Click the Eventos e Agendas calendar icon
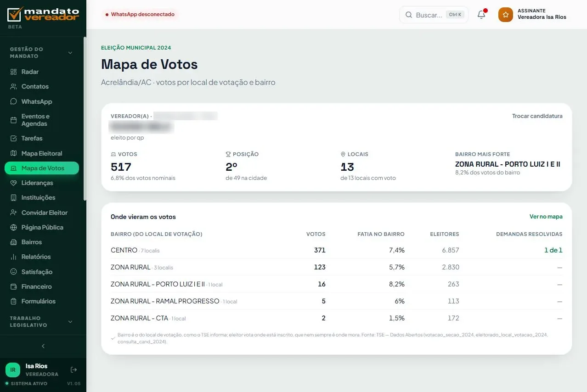This screenshot has height=392, width=587. [13, 120]
